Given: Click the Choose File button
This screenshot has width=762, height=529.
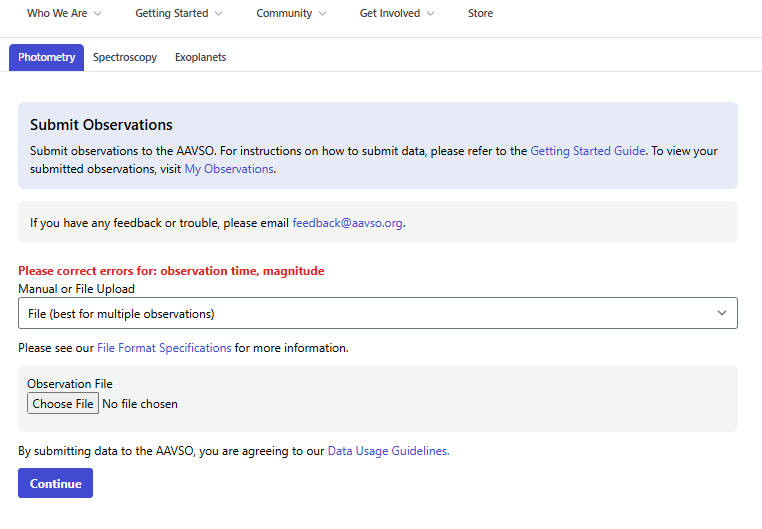Looking at the screenshot, I should click(x=63, y=404).
